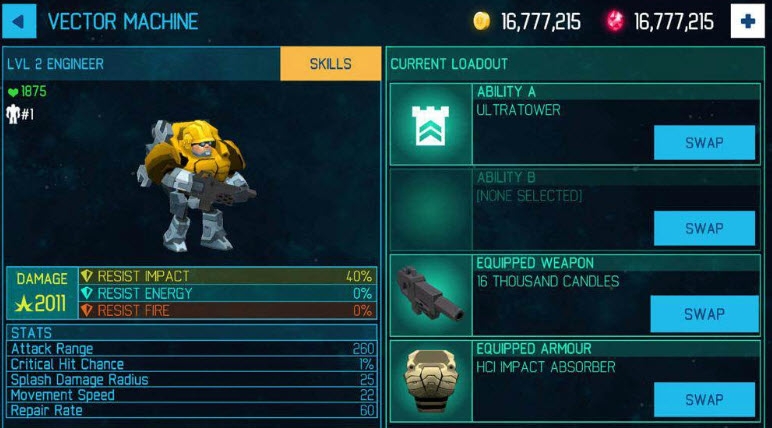Select the Resist Impact 40% bar

point(227,276)
